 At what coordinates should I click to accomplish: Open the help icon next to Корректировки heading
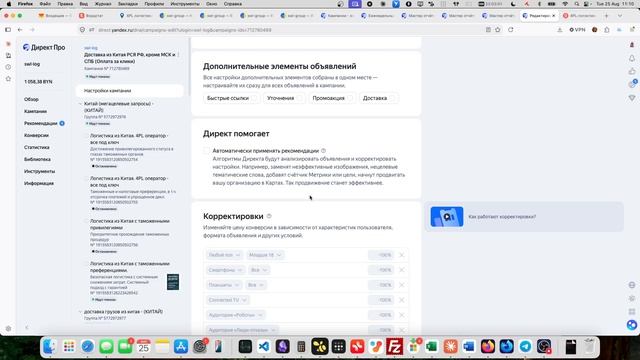click(x=269, y=216)
